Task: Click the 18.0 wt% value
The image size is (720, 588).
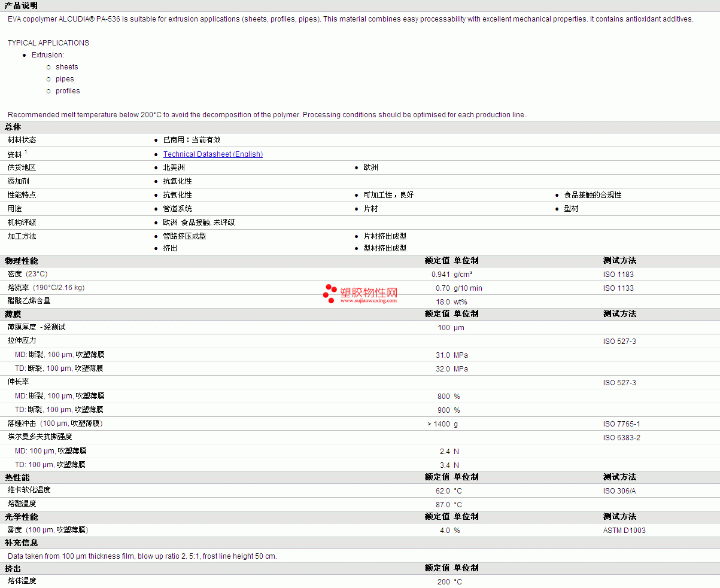Action: tap(451, 302)
